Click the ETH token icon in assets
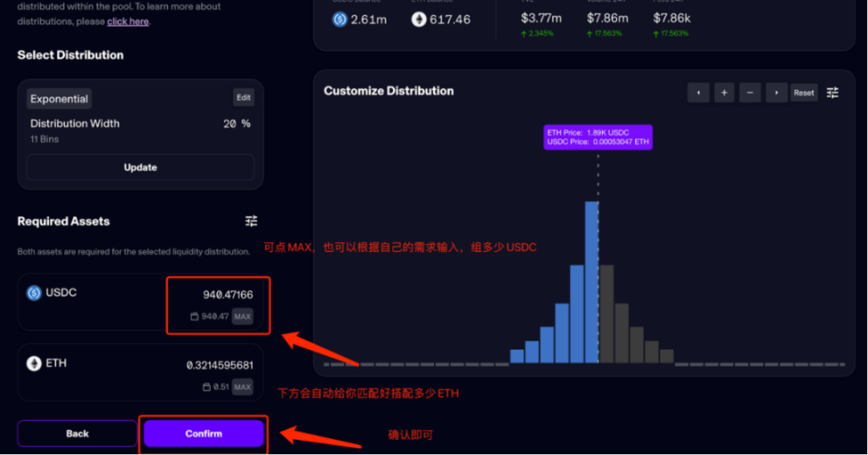The width and height of the screenshot is (868, 455). point(34,364)
